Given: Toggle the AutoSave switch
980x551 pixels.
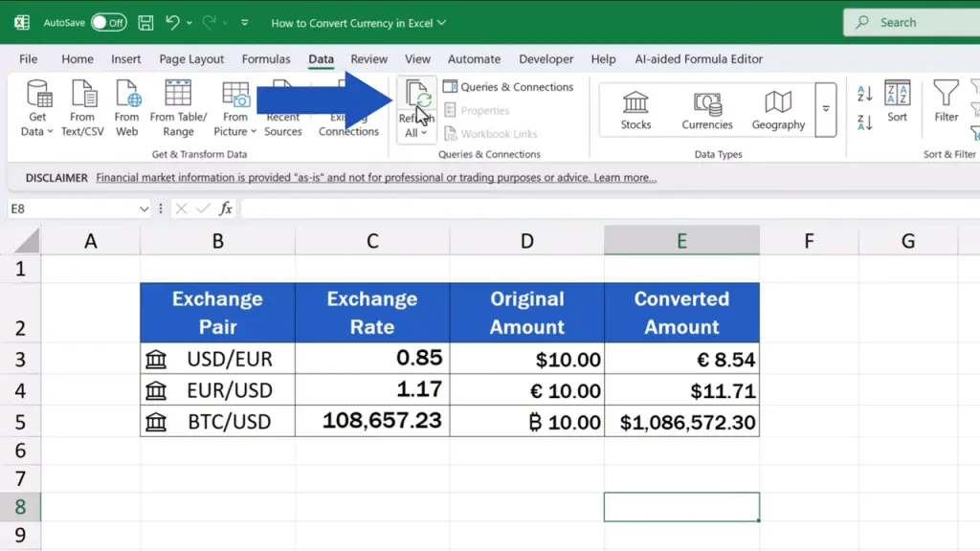Looking at the screenshot, I should [109, 22].
